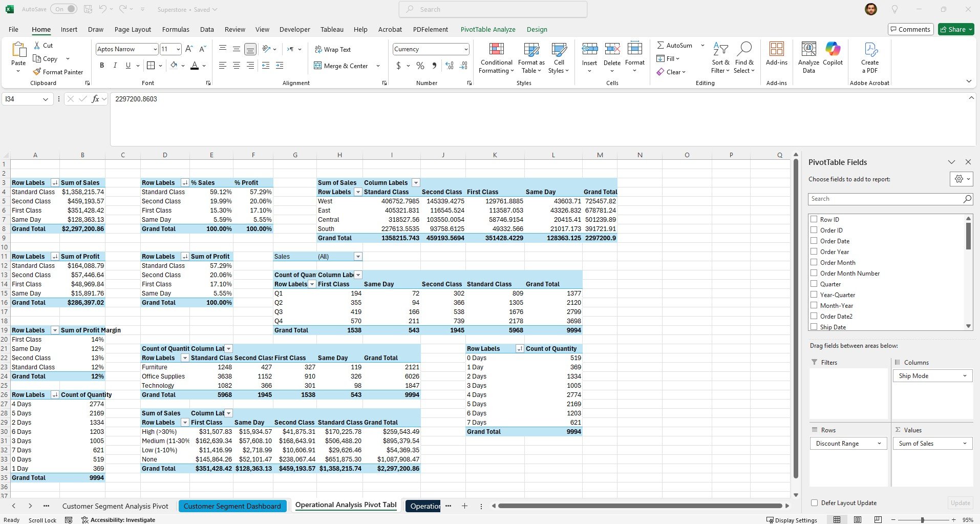This screenshot has width=980, height=524.
Task: Open the font name dropdown
Action: point(155,49)
